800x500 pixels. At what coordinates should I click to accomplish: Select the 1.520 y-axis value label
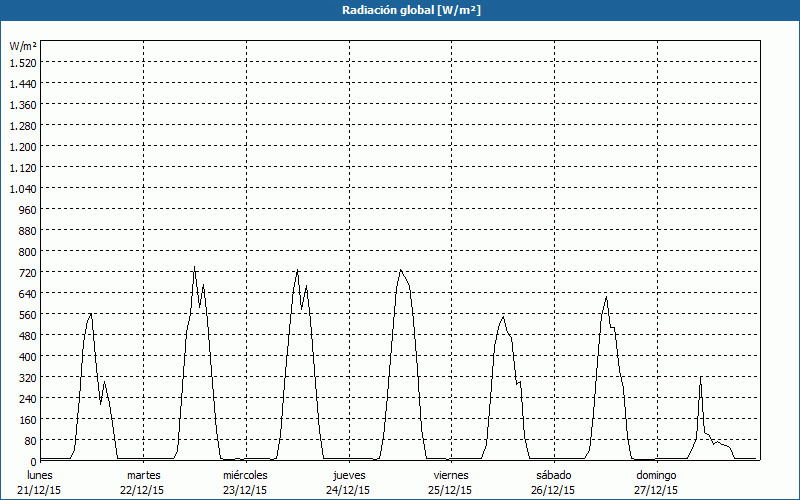(x=22, y=62)
